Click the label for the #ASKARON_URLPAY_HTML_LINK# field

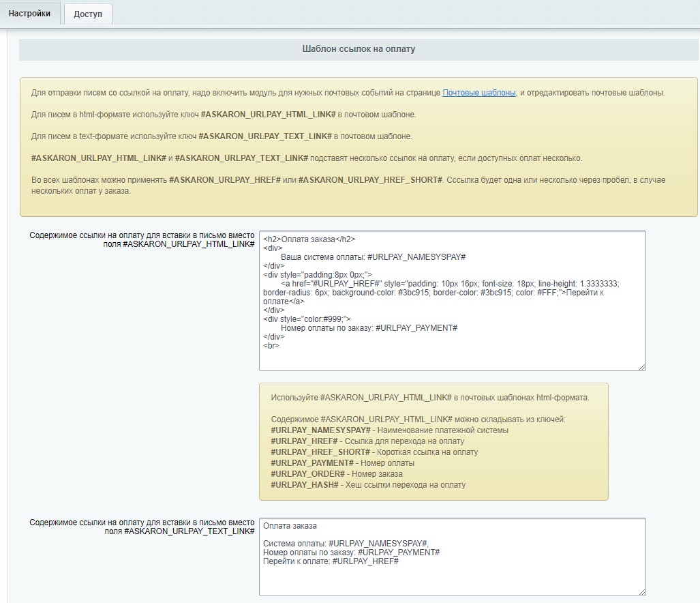(142, 239)
